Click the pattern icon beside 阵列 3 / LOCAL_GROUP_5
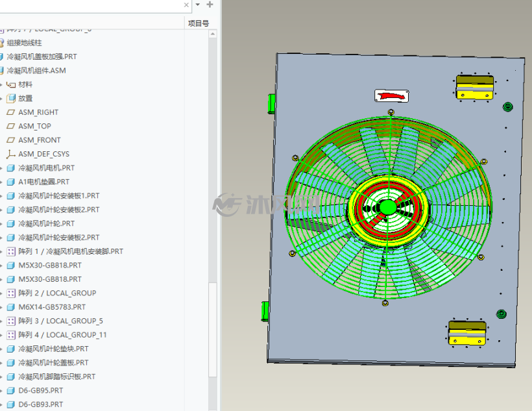 coord(11,321)
